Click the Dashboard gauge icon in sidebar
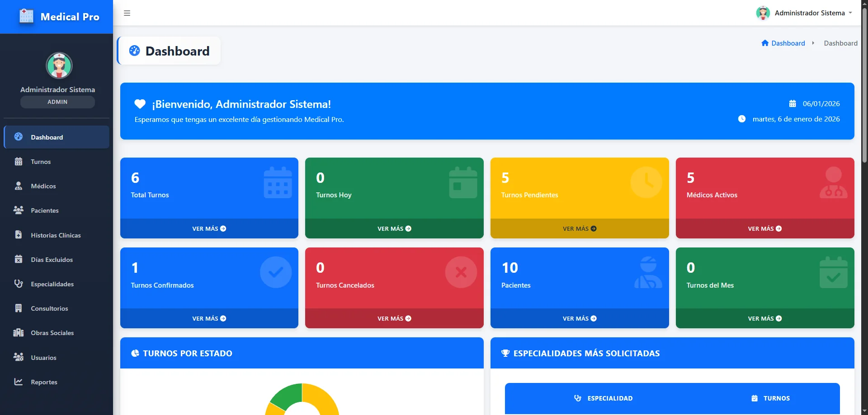This screenshot has width=868, height=415. [19, 137]
